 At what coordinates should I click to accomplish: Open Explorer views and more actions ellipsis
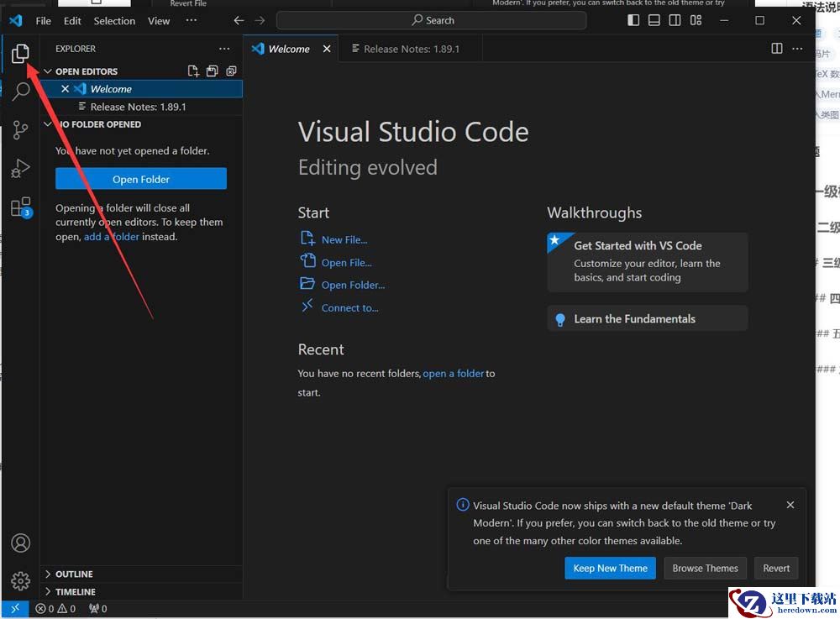[224, 49]
